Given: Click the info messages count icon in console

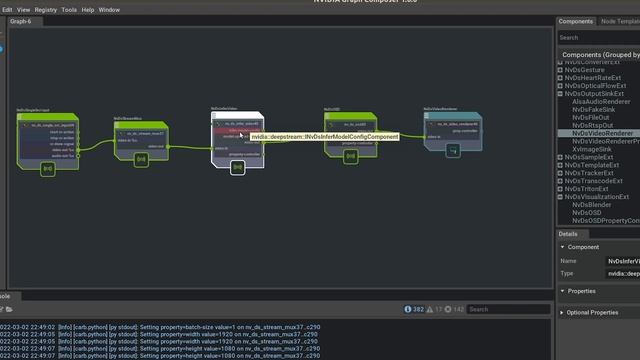Looking at the screenshot, I should coord(407,309).
